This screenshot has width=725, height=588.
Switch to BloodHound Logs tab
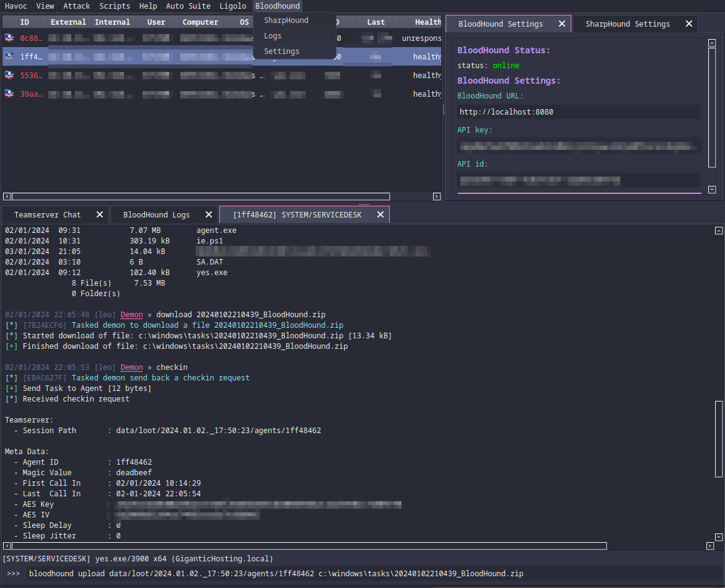click(156, 215)
